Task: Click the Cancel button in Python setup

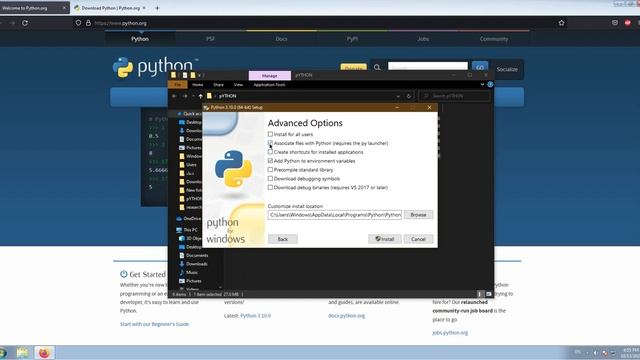Action: [418, 239]
